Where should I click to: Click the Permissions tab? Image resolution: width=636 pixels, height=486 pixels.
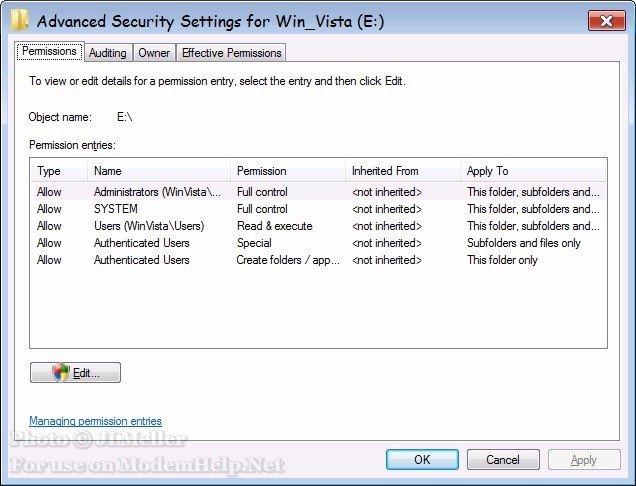click(x=49, y=51)
